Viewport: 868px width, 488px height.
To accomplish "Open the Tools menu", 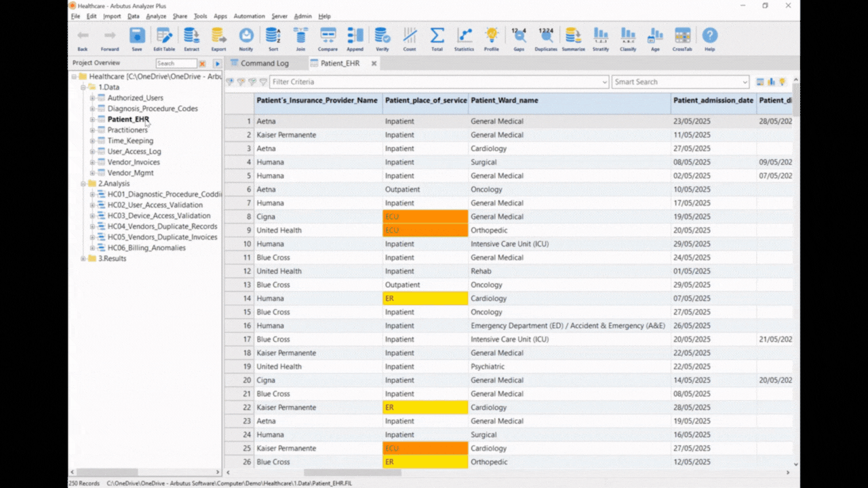I will (200, 16).
